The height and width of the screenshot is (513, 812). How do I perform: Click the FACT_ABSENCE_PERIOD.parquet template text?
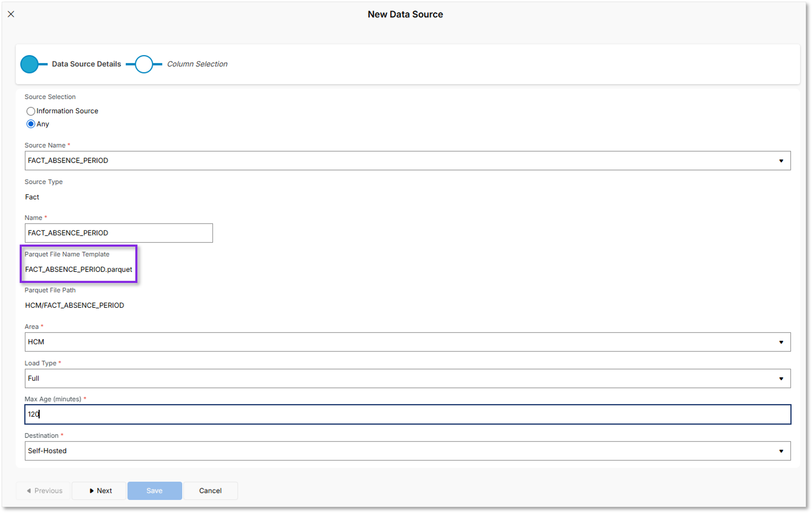click(79, 269)
